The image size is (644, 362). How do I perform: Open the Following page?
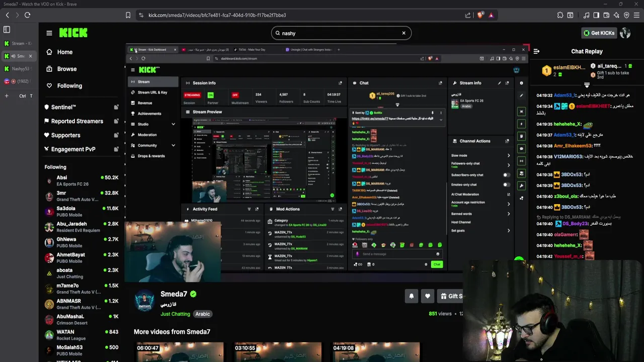(69, 85)
